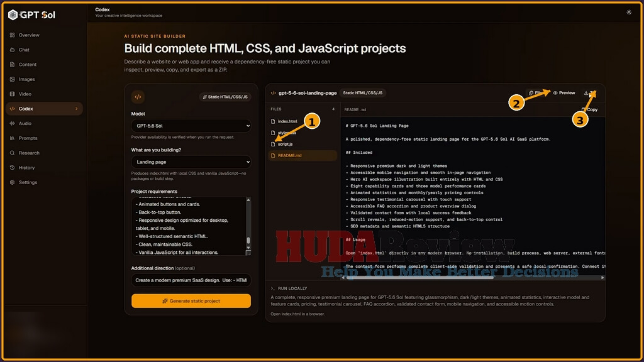Click inside the Project requirements text area

click(x=188, y=226)
